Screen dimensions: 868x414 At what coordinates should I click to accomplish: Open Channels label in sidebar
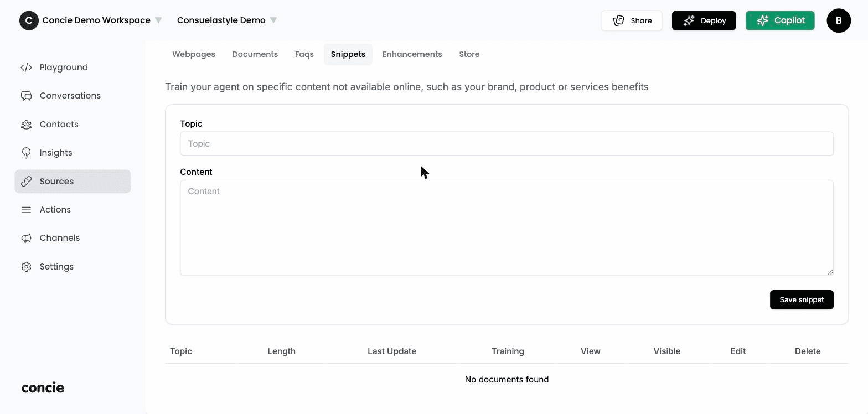click(60, 238)
